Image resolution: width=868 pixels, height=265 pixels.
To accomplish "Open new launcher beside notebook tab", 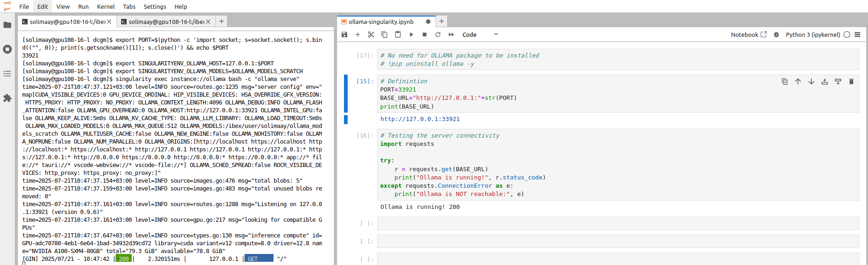I will (442, 21).
